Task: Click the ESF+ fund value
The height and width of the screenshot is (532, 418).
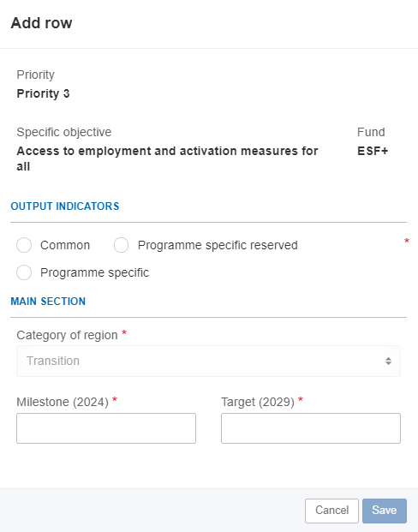Action: tap(373, 151)
